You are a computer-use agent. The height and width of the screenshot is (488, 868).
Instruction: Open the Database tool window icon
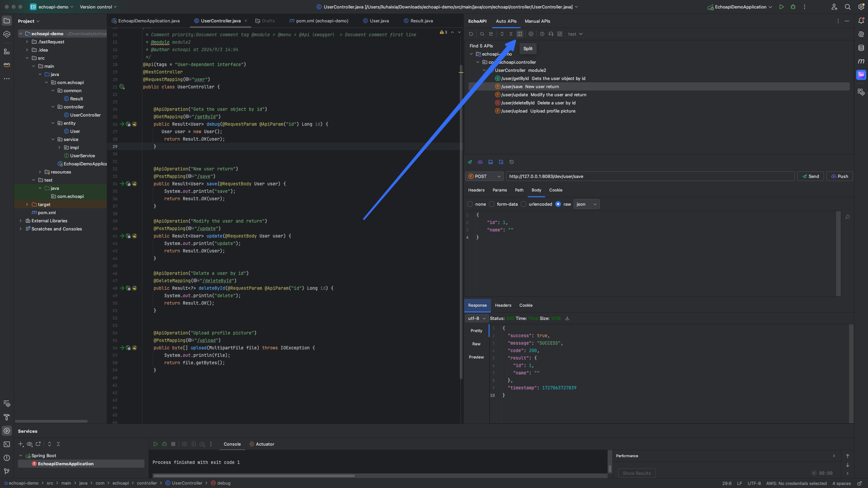coord(861,48)
